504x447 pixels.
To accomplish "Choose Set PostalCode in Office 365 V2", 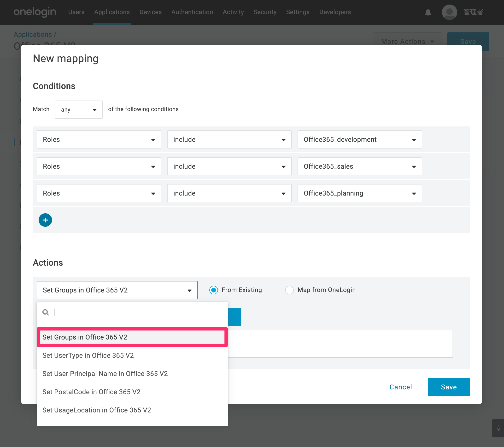I will pyautogui.click(x=132, y=392).
